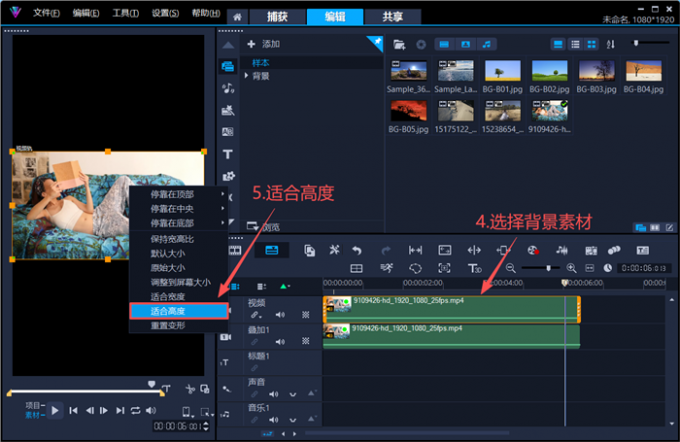Open the Title library T icon
Screen dimensions: 680x442
click(x=228, y=154)
